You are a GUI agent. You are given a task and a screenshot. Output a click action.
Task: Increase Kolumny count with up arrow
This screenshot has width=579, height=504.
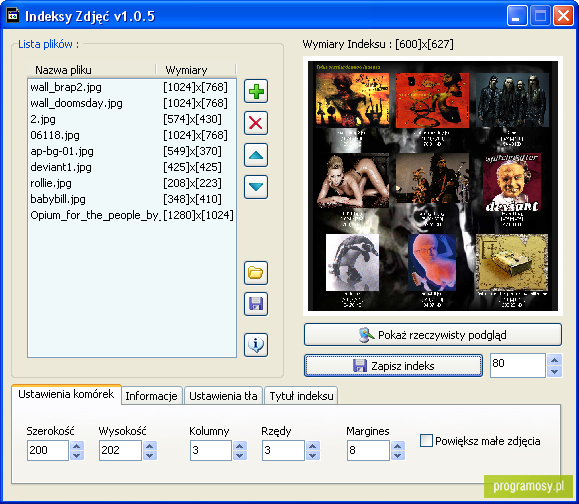(x=240, y=446)
